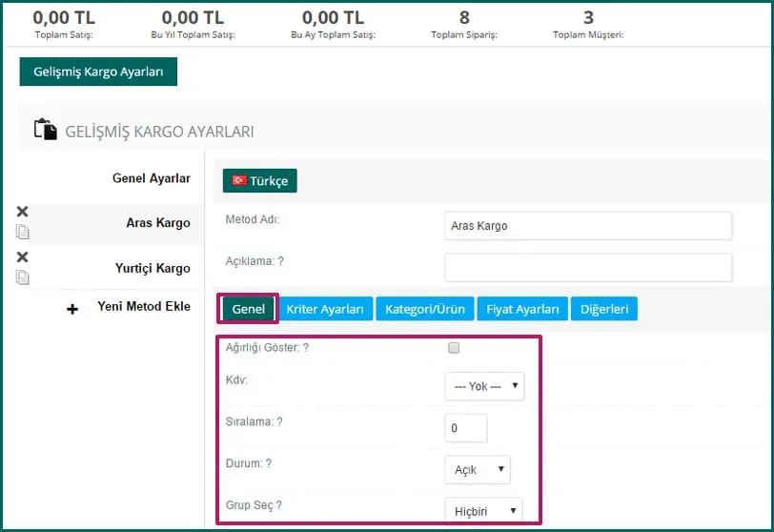This screenshot has height=532, width=774.
Task: Select the Türkçe language button
Action: click(x=260, y=180)
